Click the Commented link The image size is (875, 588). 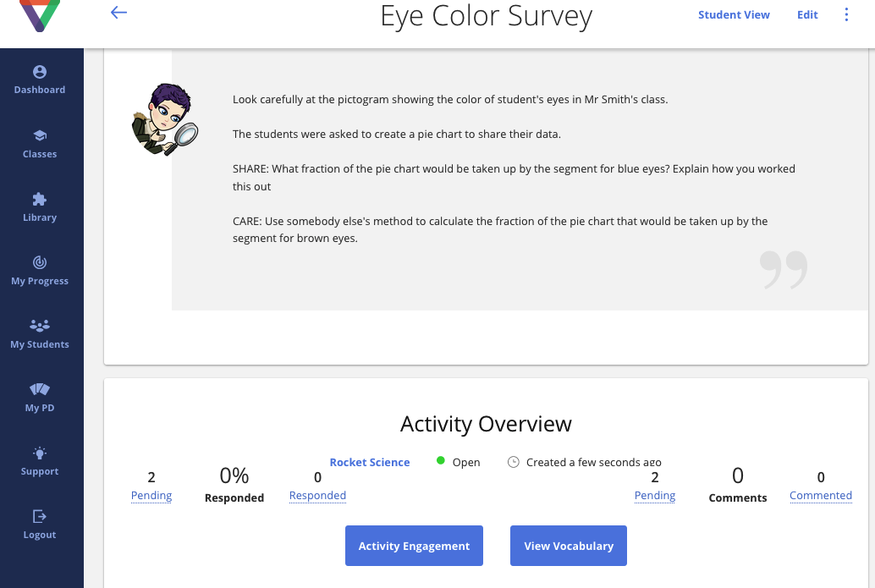click(820, 496)
